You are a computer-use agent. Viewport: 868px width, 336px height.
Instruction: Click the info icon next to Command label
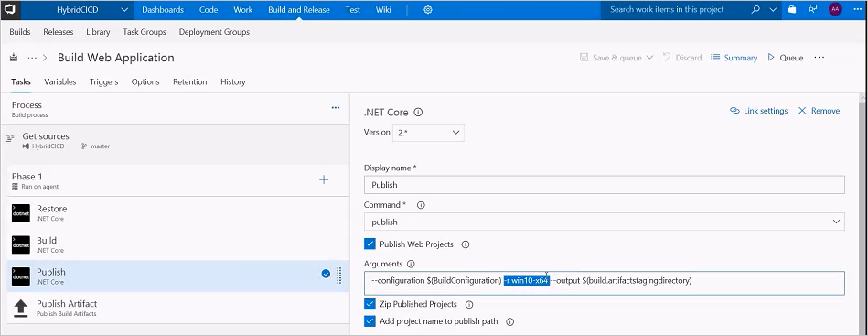click(x=421, y=205)
